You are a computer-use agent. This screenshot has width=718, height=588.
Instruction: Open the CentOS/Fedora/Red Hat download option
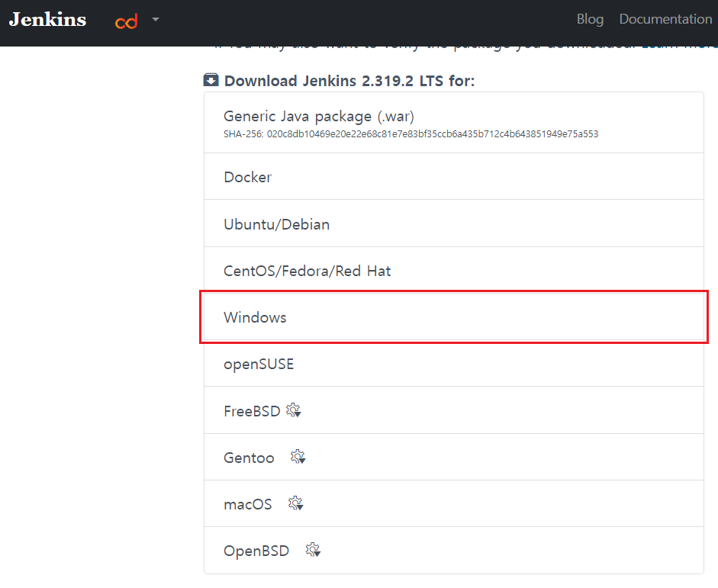pyautogui.click(x=454, y=271)
